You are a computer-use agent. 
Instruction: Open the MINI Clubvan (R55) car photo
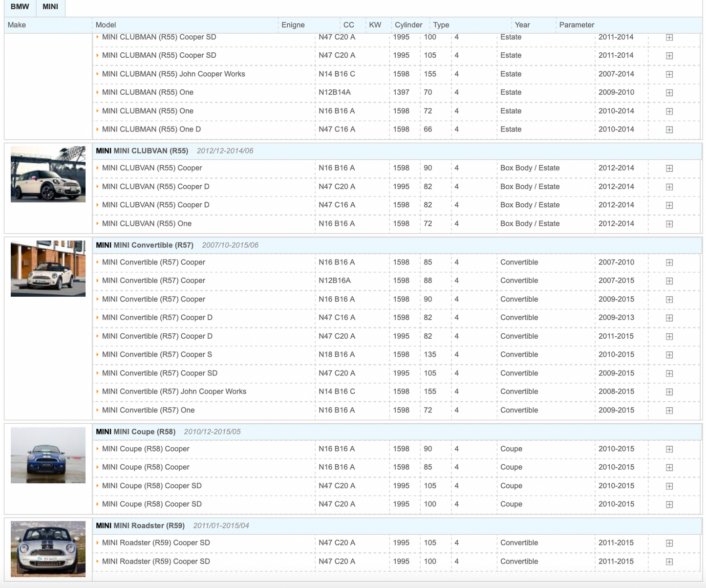tap(48, 174)
